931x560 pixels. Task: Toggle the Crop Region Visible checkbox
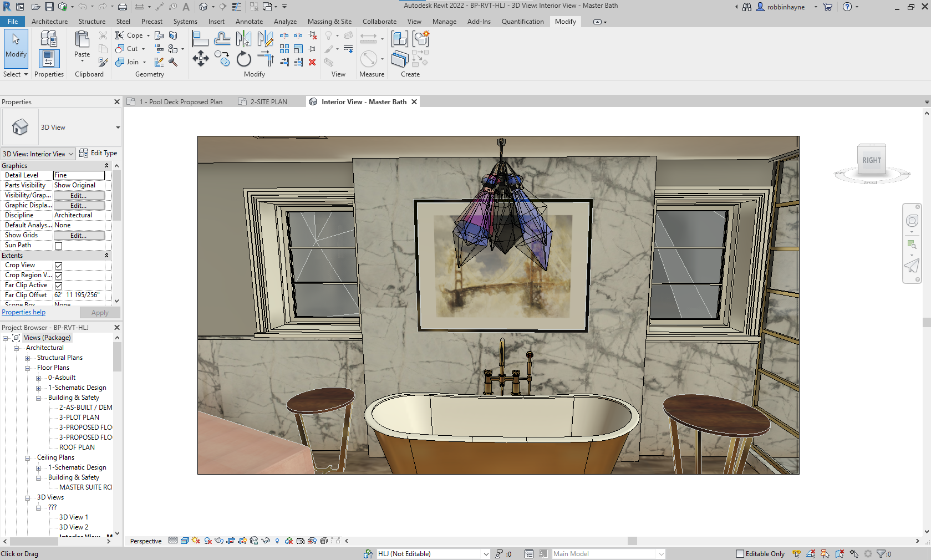pyautogui.click(x=58, y=276)
